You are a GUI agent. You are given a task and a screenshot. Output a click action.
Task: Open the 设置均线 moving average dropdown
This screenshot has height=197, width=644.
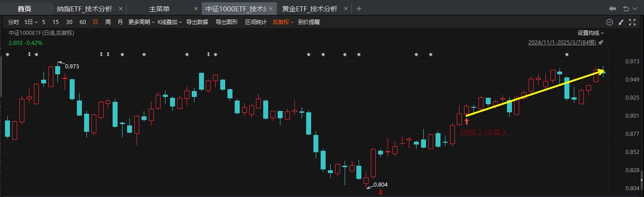point(590,33)
